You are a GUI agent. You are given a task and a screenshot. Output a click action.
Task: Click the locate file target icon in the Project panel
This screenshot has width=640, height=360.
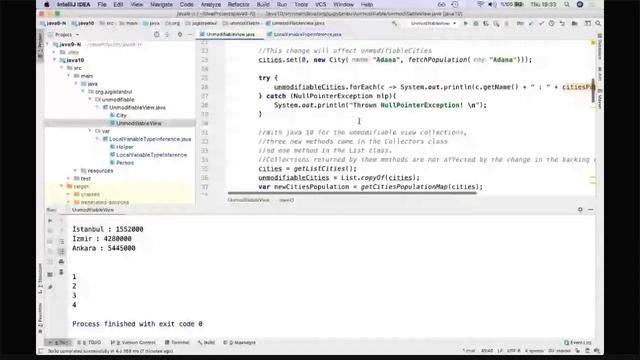tap(157, 35)
